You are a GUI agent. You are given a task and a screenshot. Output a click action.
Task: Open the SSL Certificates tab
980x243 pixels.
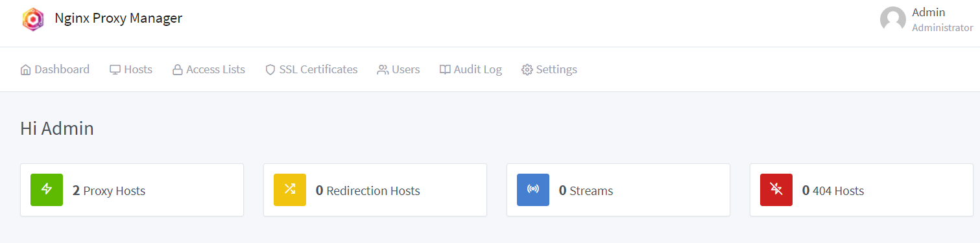(x=311, y=69)
